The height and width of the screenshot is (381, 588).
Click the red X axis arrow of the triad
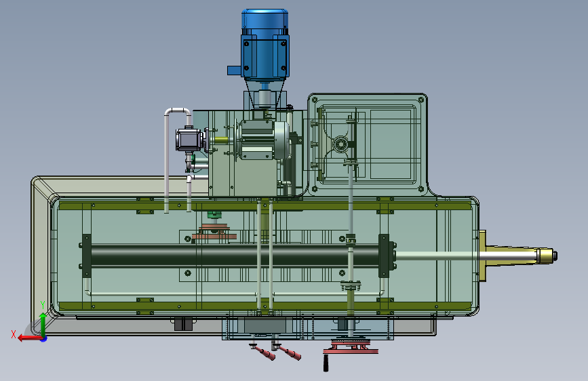click(29, 338)
